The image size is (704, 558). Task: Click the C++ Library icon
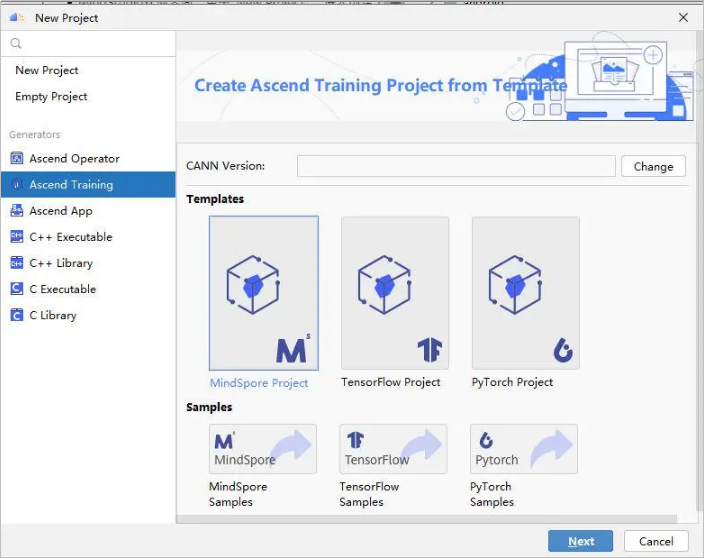pos(17,263)
